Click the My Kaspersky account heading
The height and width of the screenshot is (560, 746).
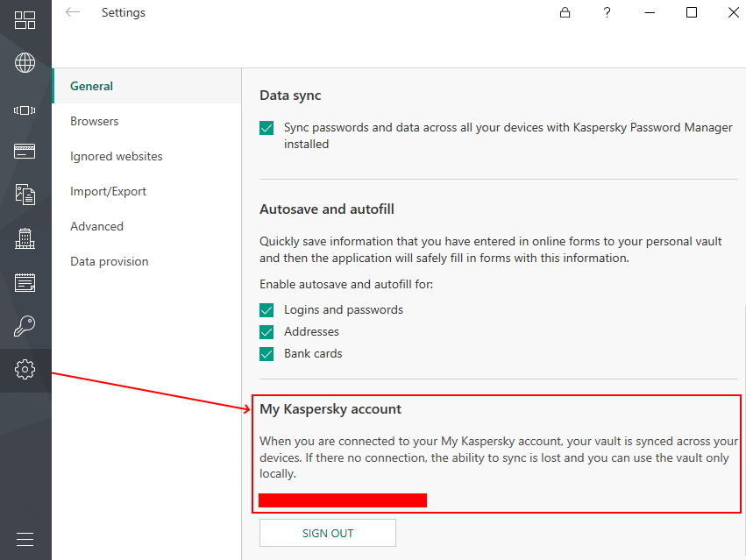(x=330, y=409)
